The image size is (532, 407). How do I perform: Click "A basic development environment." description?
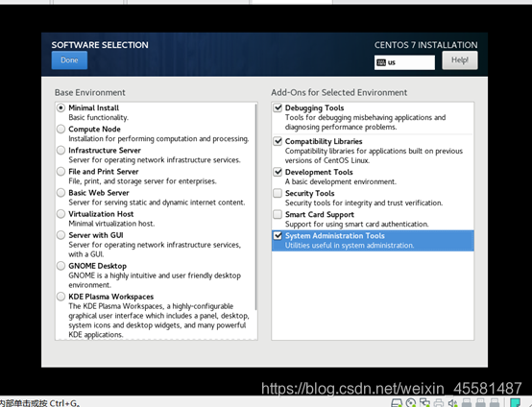pyautogui.click(x=341, y=181)
